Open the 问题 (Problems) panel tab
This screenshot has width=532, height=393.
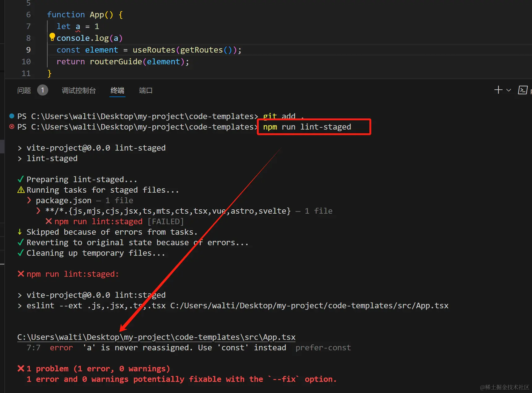[x=24, y=90]
